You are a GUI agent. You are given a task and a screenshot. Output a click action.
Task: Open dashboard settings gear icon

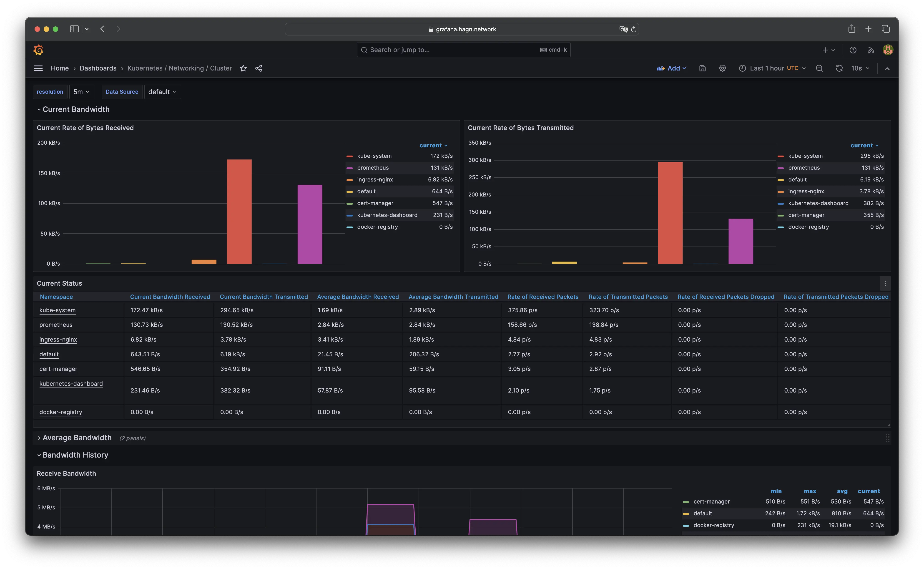pyautogui.click(x=722, y=68)
